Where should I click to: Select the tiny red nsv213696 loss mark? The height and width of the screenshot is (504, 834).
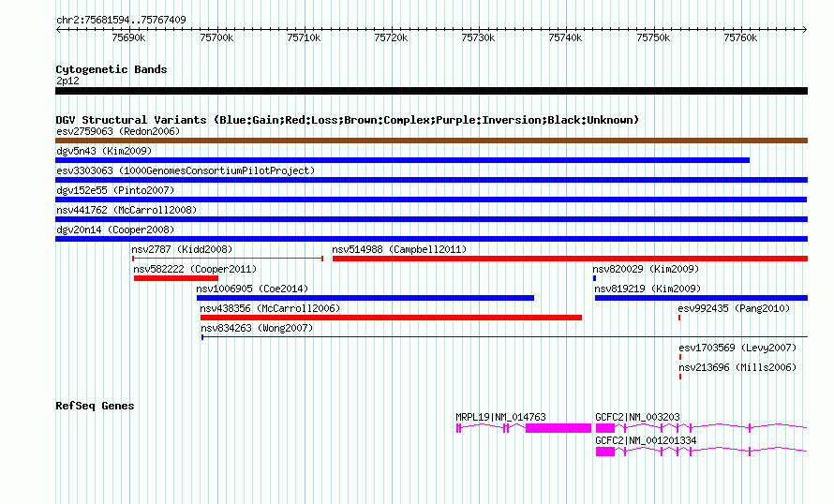[x=680, y=377]
